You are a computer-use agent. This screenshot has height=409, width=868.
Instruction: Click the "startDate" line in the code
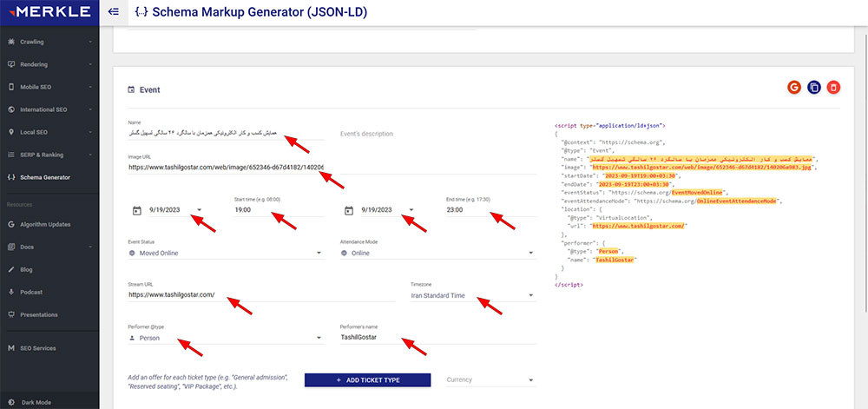tap(620, 175)
